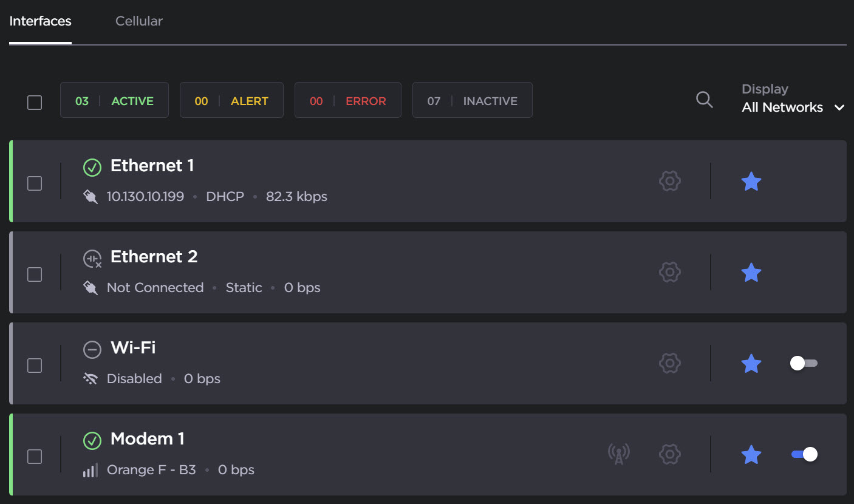Select the Interfaces tab
This screenshot has height=504, width=854.
(41, 21)
